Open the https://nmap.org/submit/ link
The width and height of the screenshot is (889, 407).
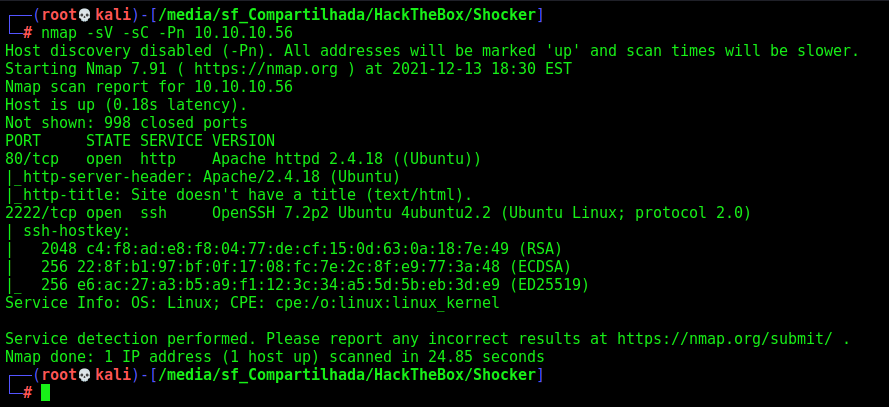(x=725, y=339)
